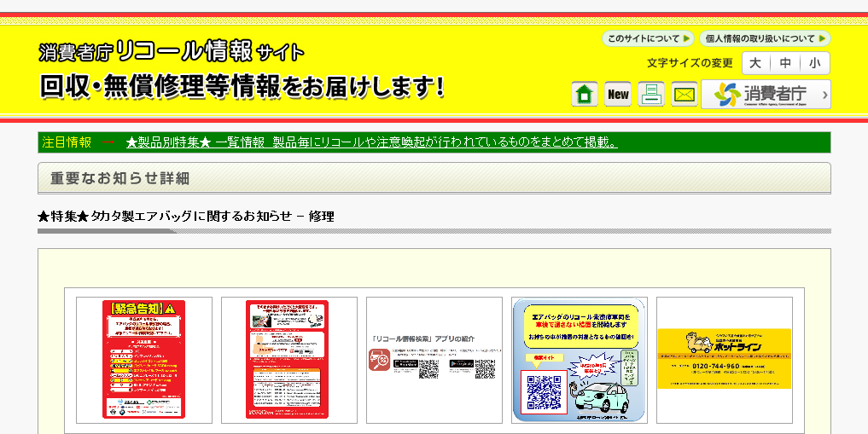
Task: Open the リコール情報検索 アプリの紹介 thumbnail
Action: coord(434,360)
